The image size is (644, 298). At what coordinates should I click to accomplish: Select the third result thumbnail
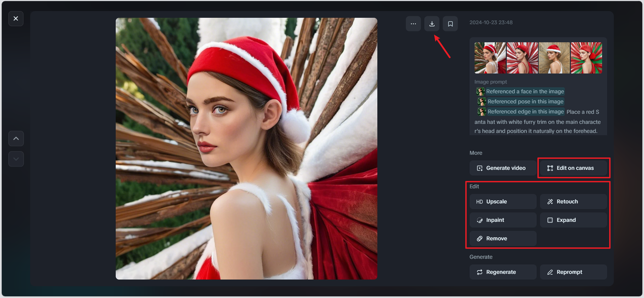(x=554, y=58)
